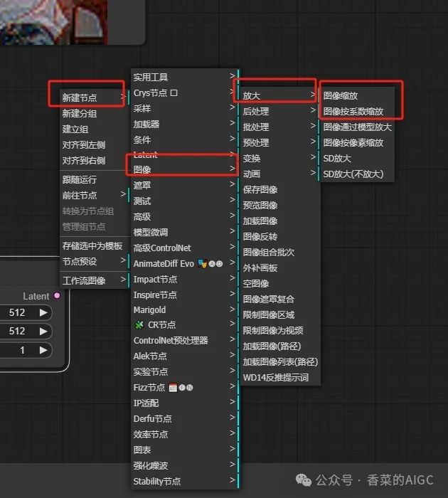
Task: Open the 图像 category
Action: pos(184,169)
